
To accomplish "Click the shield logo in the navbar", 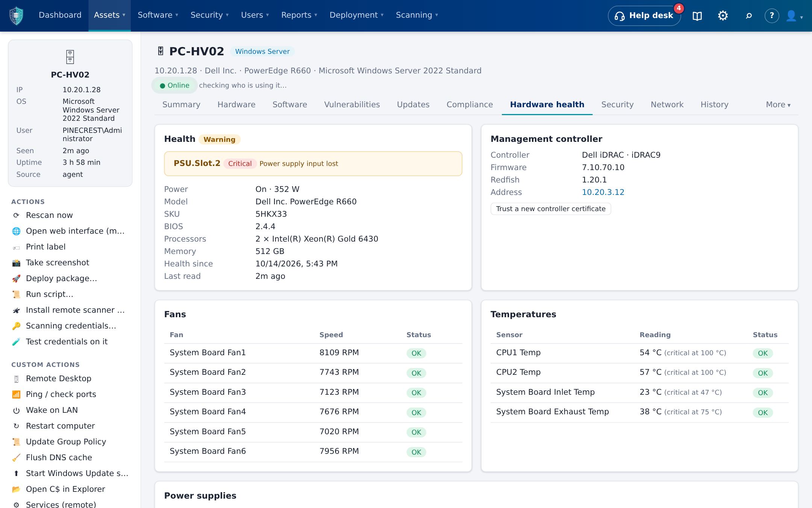I will coord(16,15).
